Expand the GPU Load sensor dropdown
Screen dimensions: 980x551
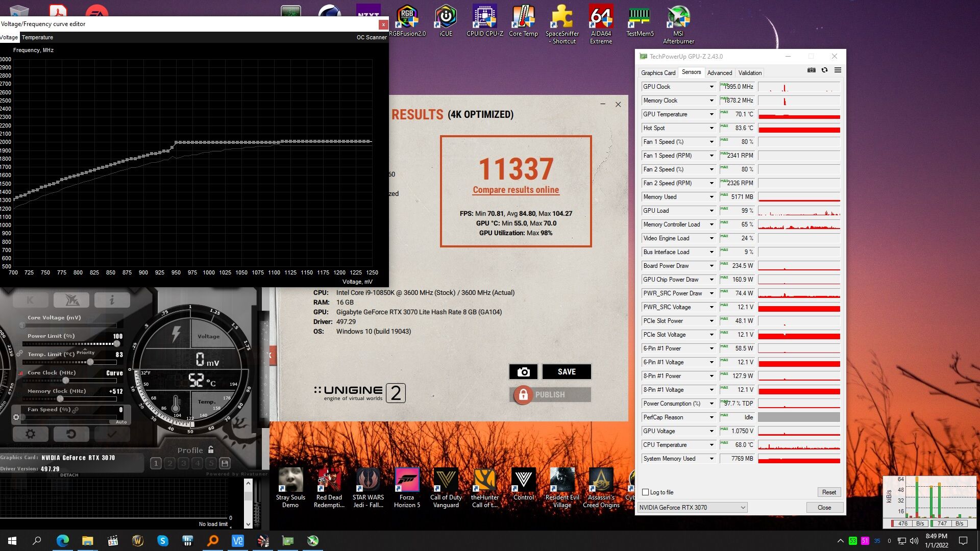pos(712,211)
